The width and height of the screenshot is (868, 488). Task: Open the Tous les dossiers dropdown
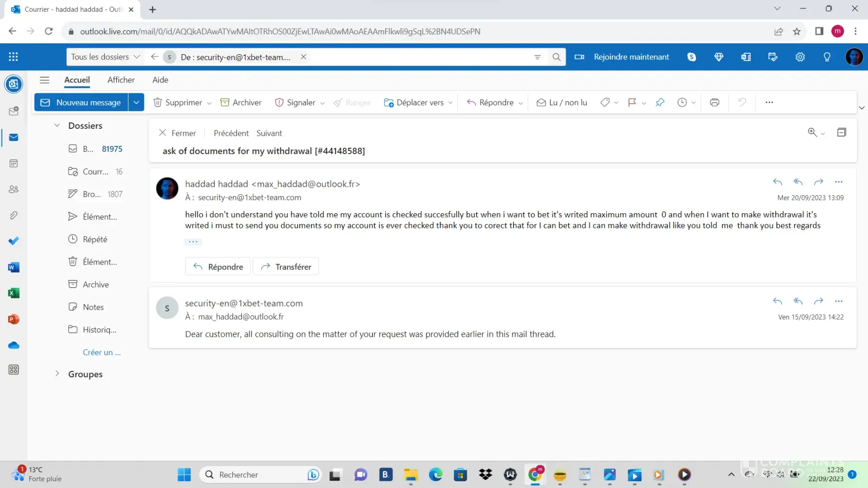pos(105,57)
